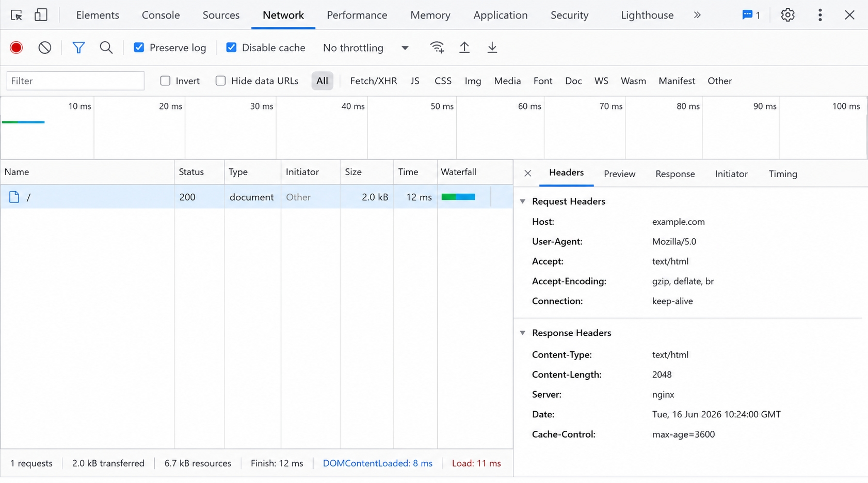868x483 pixels.
Task: Click the overview timeline bar near 10 ms
Action: (23, 122)
